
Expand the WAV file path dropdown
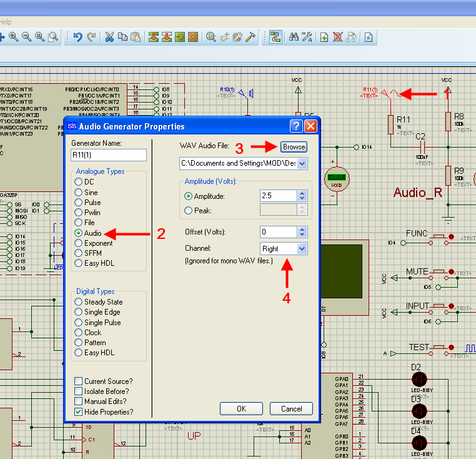point(302,163)
